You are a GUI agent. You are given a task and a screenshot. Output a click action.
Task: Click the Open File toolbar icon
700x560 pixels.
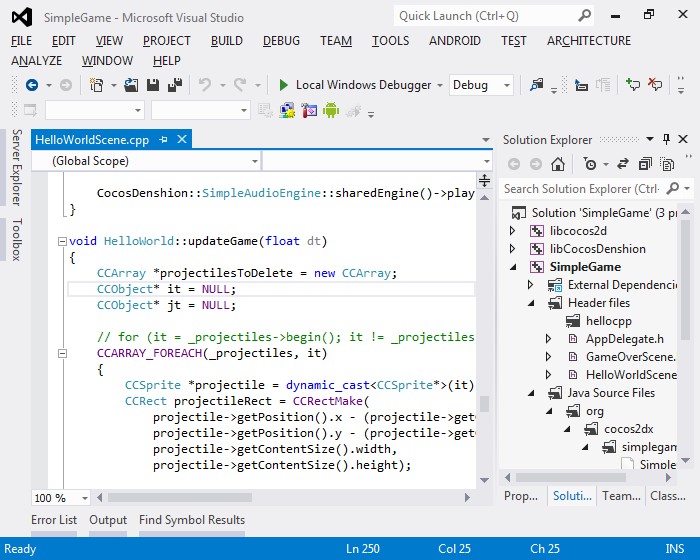[x=131, y=85]
